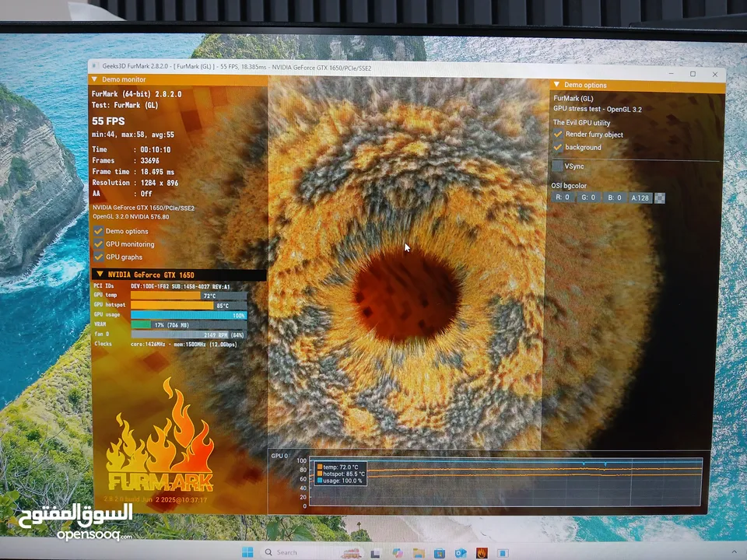
Task: Click the GPU stress test - OpenGL 3.2 text
Action: click(598, 109)
